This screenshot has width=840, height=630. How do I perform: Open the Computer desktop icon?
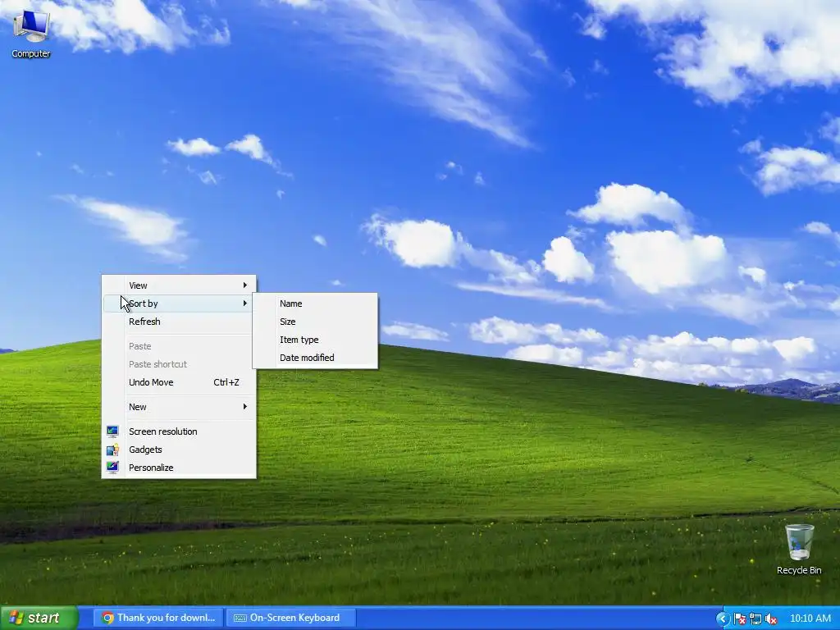31,34
